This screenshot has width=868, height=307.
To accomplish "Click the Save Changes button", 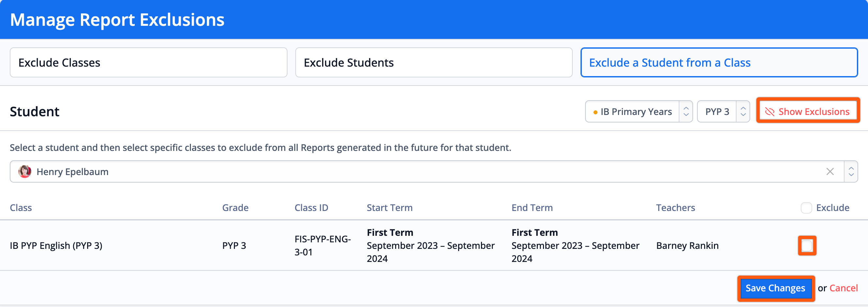I will [x=775, y=288].
